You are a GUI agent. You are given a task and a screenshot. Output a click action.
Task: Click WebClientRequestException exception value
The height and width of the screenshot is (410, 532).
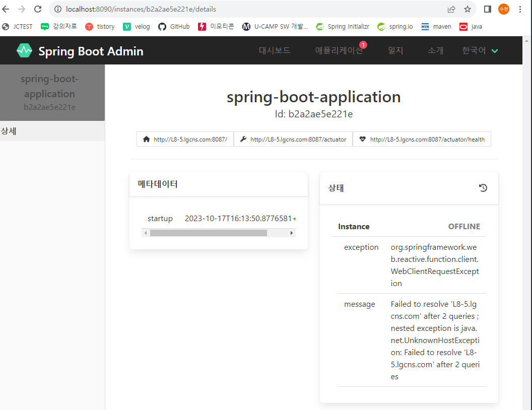435,265
